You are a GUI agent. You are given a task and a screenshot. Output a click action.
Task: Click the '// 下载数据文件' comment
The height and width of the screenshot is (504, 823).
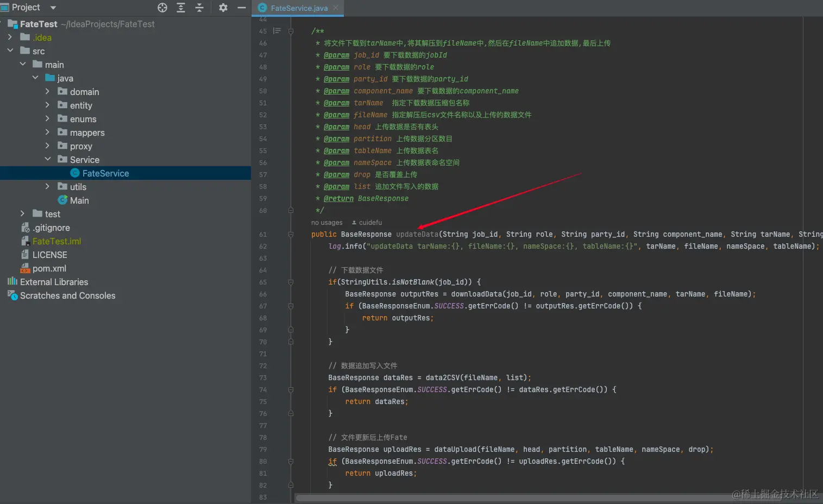coord(356,270)
